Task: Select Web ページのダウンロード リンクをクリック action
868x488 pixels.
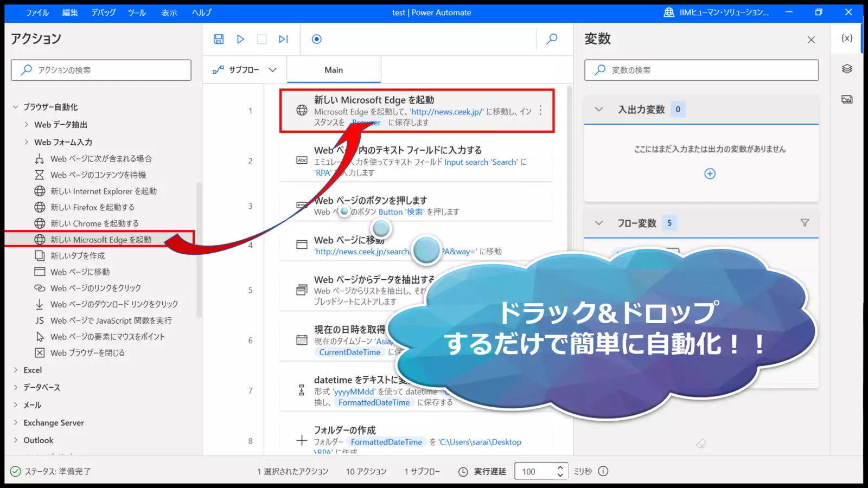Action: point(114,304)
